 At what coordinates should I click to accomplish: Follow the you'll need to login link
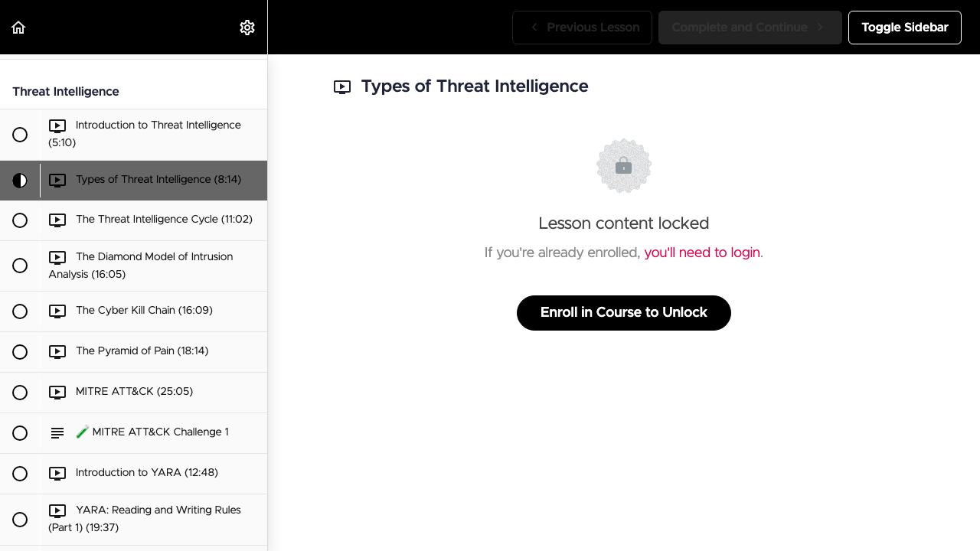(x=702, y=253)
